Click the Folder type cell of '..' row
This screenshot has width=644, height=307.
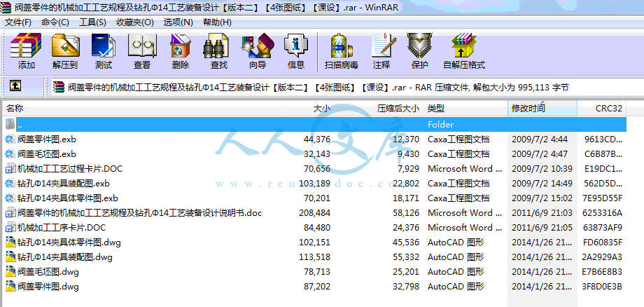click(x=441, y=124)
